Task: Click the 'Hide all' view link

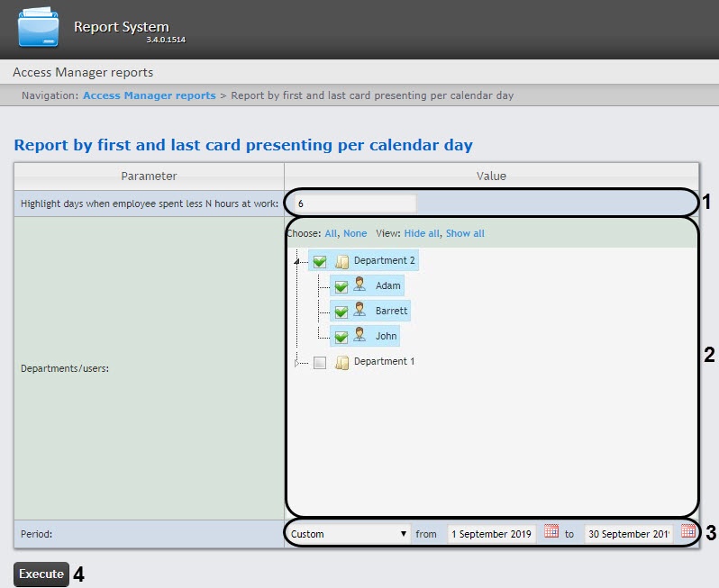Action: coord(422,233)
